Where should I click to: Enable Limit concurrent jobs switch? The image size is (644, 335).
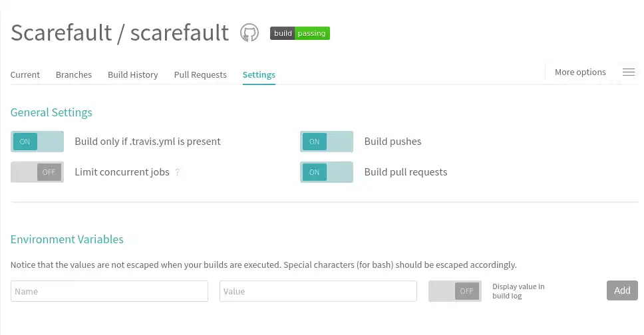coord(37,172)
